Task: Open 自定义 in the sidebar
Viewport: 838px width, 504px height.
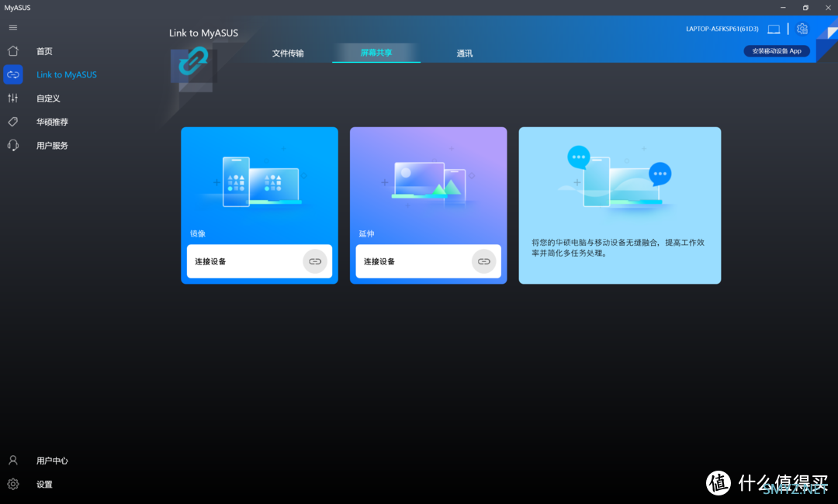Action: [x=48, y=98]
